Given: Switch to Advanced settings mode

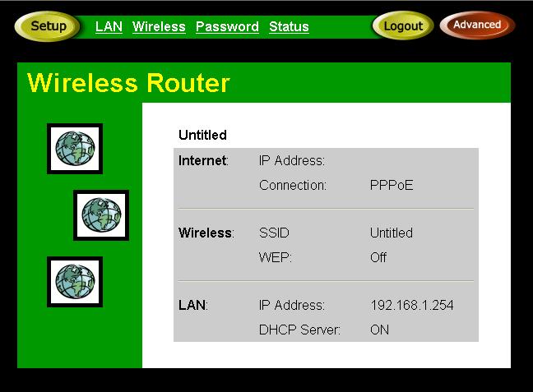Looking at the screenshot, I should coord(477,25).
